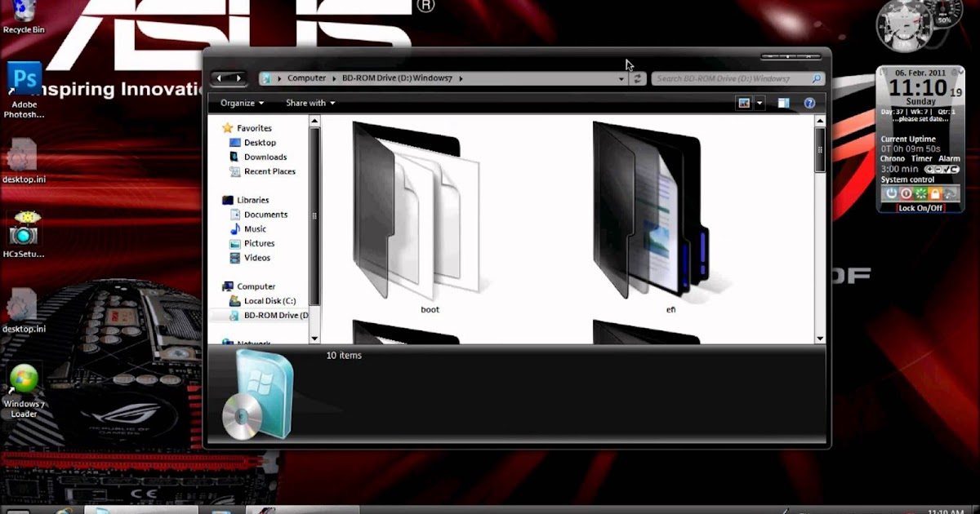980x514 pixels.
Task: Change view with the view icon
Action: [x=744, y=103]
